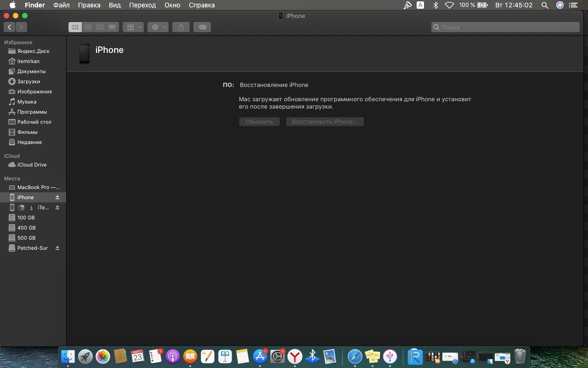Open Photos from the Dock

point(102,356)
